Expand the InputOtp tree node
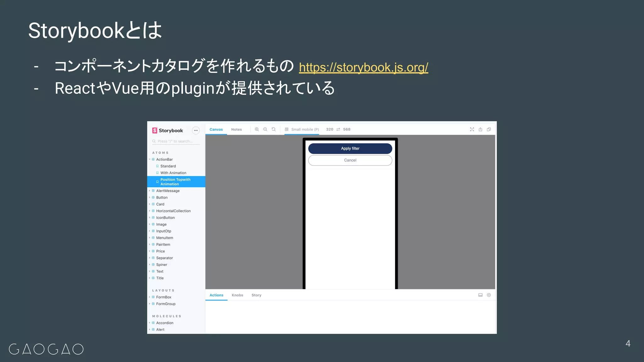Viewport: 644px width, 362px height. (150, 231)
